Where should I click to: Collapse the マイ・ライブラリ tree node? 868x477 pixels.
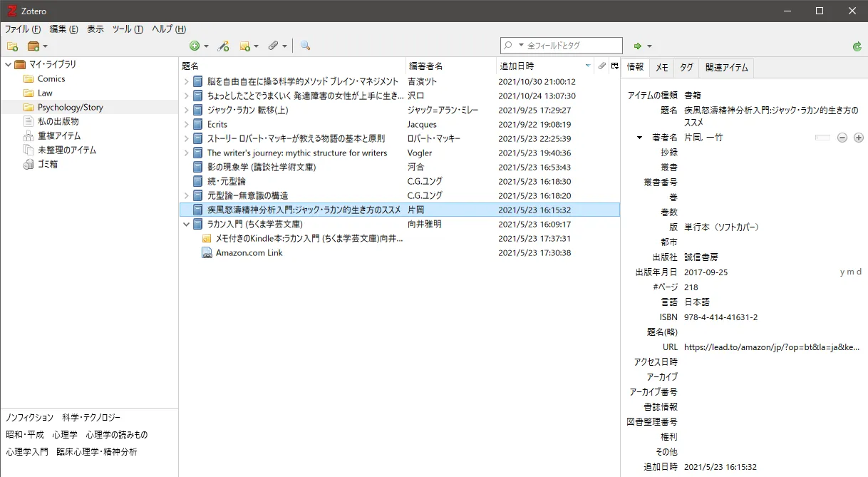[x=8, y=64]
